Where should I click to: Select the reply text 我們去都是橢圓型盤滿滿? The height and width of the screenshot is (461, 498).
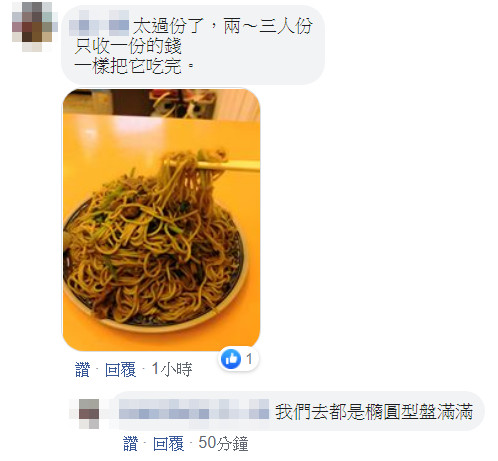(374, 412)
